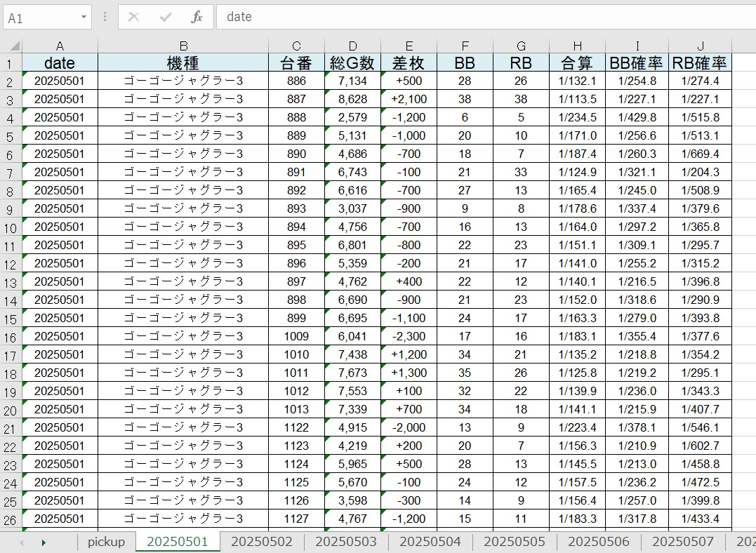This screenshot has width=756, height=553.
Task: Click the formula bar containing 'date'
Action: [486, 17]
